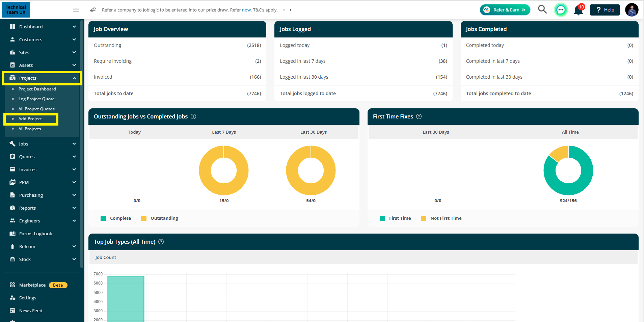The image size is (644, 322).
Task: Open the user profile avatar
Action: point(632,10)
